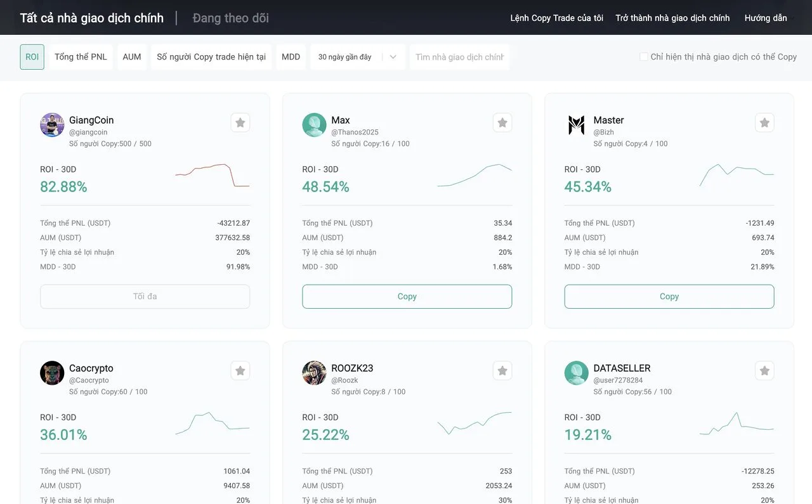This screenshot has width=812, height=504.
Task: Favorite DATASELLER using the star icon
Action: tap(764, 371)
